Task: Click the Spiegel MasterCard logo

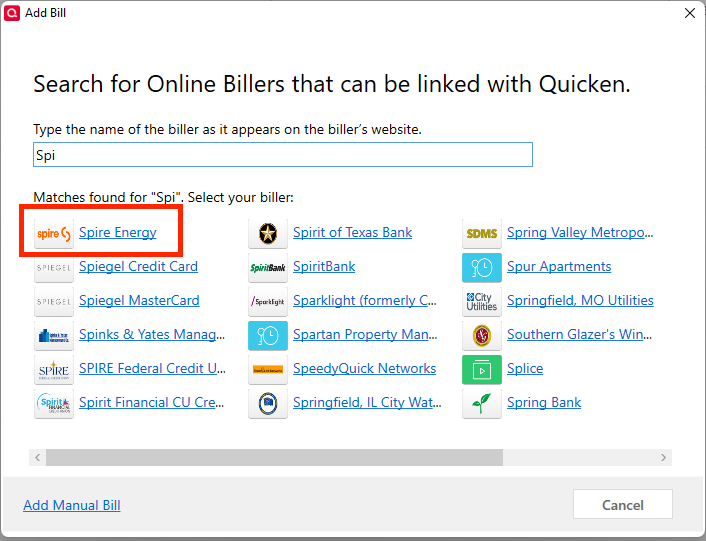Action: click(54, 302)
